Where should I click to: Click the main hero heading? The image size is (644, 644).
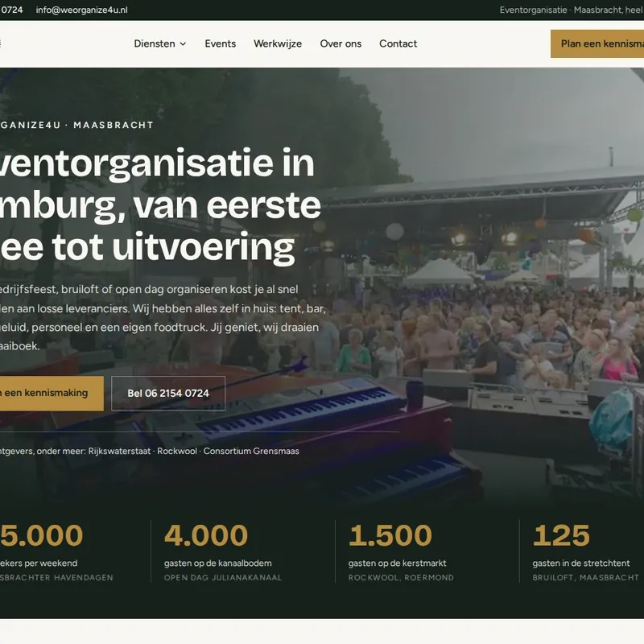point(160,205)
